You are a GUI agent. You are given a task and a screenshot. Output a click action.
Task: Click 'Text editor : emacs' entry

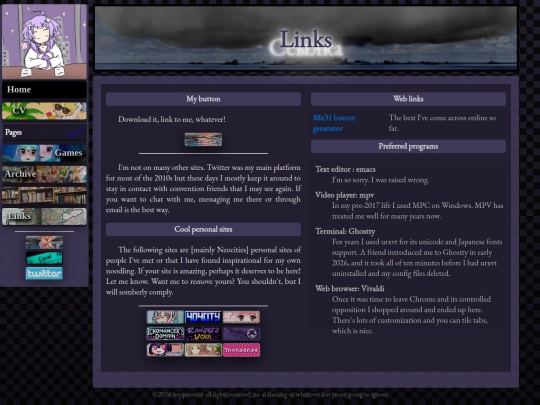(x=345, y=169)
